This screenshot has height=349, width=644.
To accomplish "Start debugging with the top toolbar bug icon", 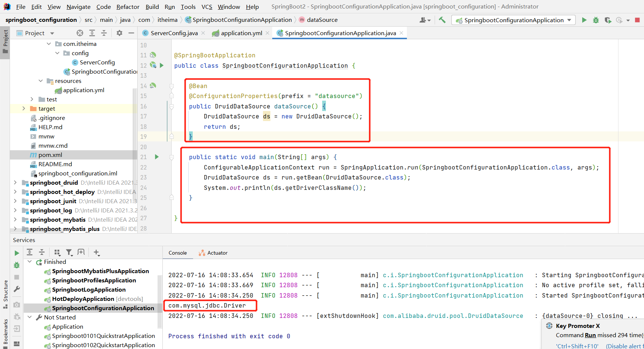I will (x=596, y=20).
